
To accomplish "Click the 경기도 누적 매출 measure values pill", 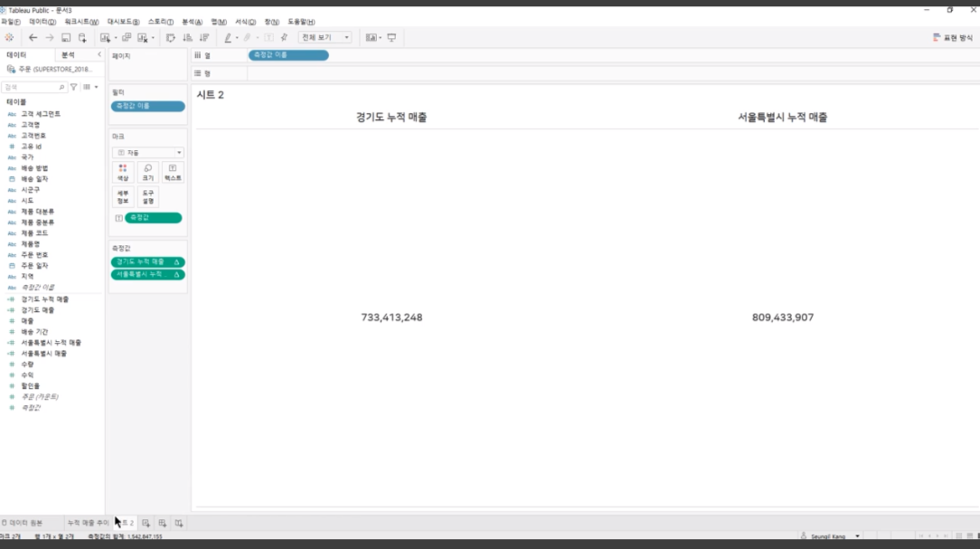I will pos(148,262).
